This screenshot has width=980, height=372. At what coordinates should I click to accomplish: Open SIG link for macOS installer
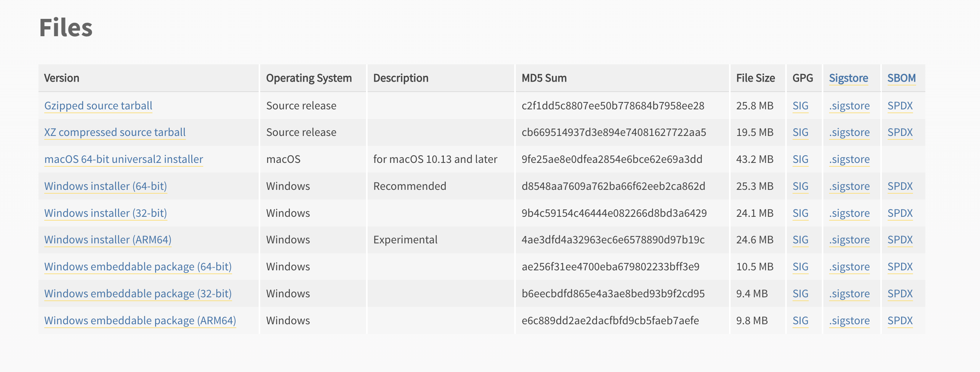(800, 159)
